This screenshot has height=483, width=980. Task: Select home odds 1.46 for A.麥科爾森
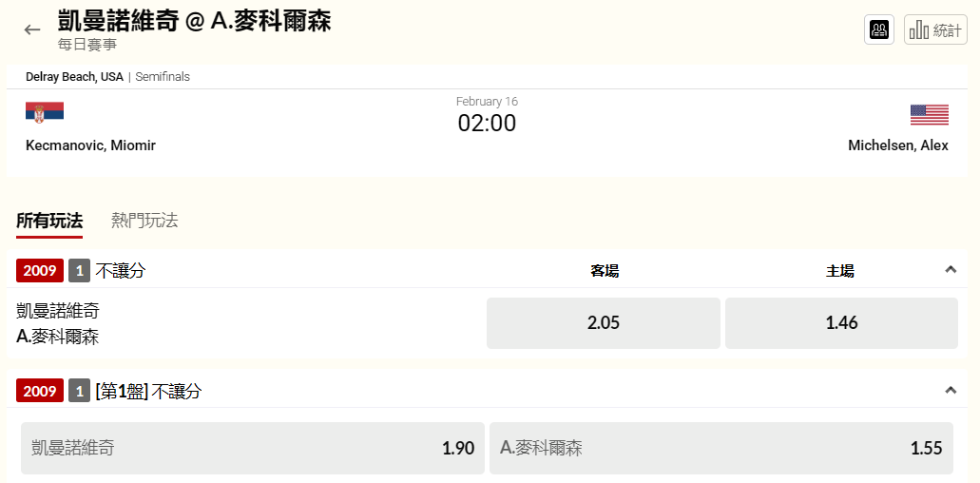841,323
